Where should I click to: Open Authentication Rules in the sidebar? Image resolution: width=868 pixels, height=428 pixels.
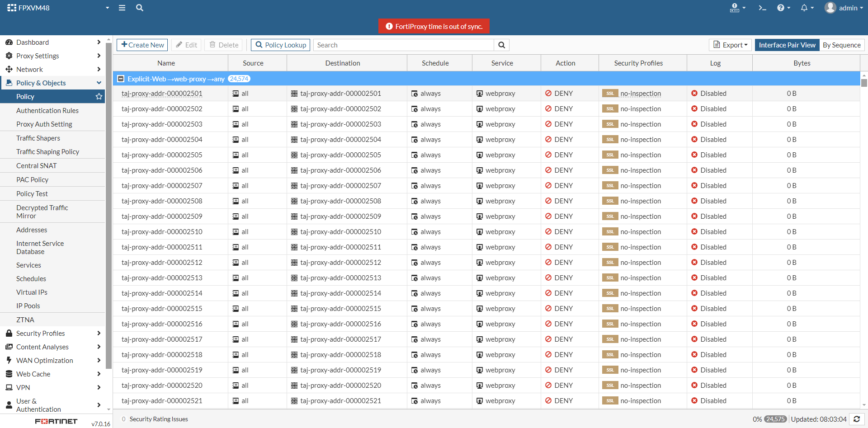[x=47, y=110]
